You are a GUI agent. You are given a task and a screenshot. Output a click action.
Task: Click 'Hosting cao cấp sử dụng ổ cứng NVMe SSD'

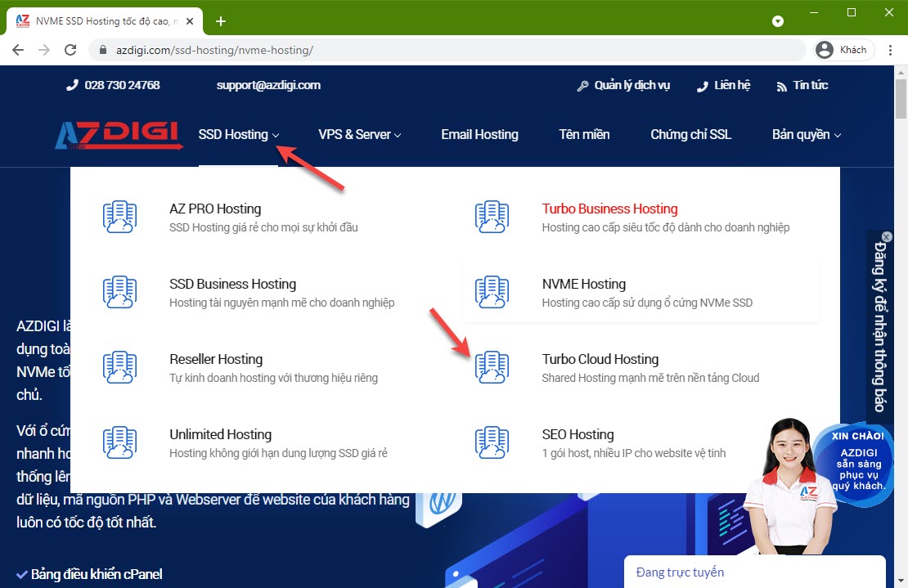coord(647,303)
